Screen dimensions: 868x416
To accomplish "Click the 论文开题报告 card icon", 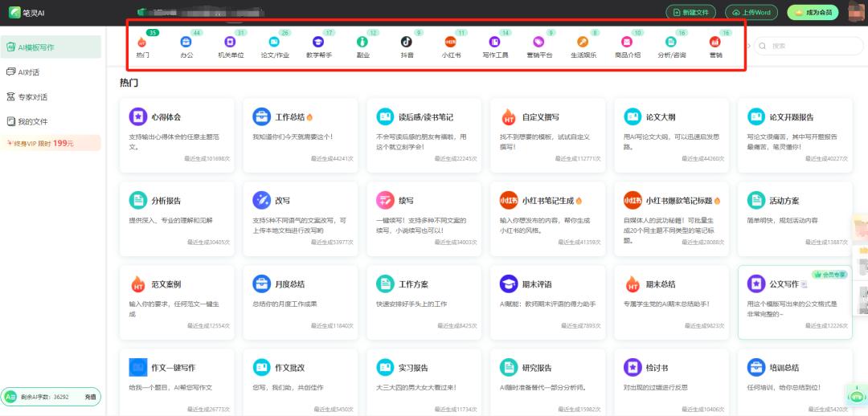I will coord(756,116).
